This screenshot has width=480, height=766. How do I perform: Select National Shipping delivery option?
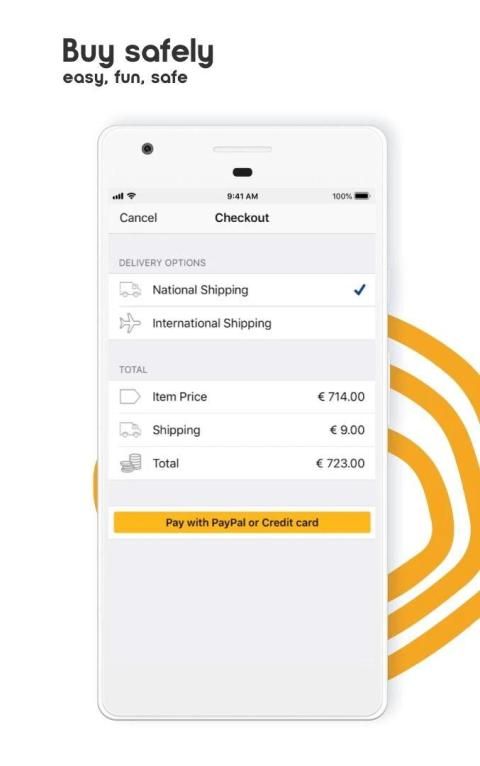(x=242, y=290)
